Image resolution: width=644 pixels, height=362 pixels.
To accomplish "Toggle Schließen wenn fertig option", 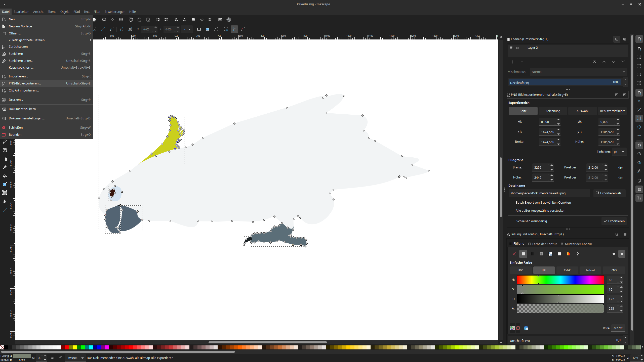I will click(x=531, y=221).
